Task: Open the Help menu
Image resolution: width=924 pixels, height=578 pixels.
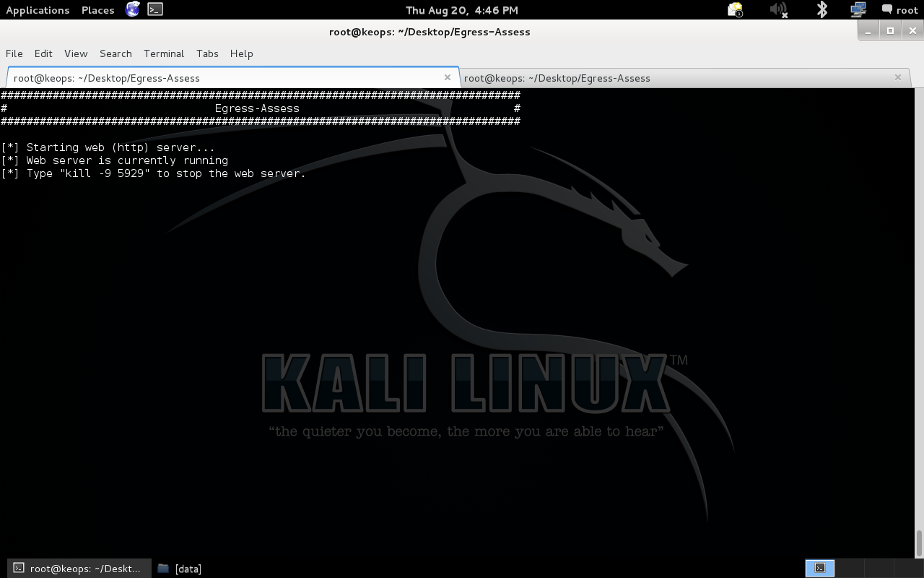Action: point(241,53)
